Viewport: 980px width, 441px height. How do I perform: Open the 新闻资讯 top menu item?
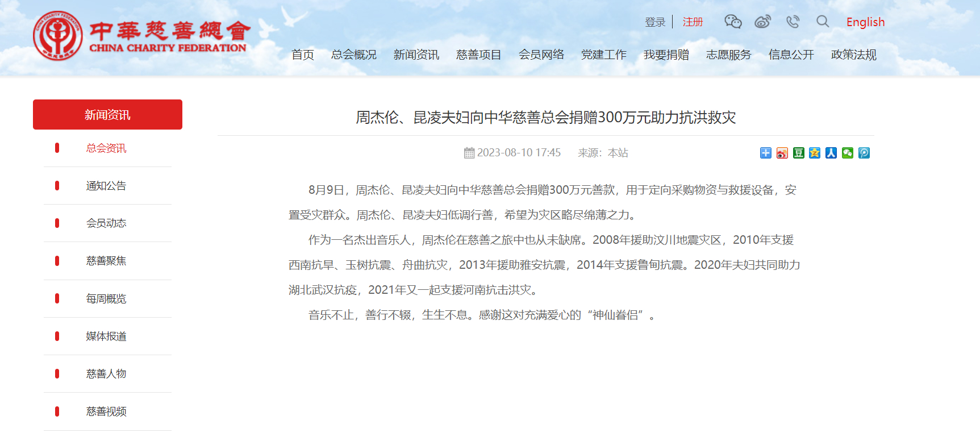click(x=416, y=55)
